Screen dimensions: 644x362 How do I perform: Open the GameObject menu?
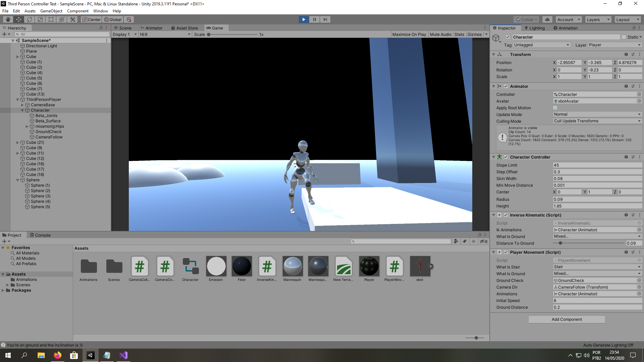51,11
